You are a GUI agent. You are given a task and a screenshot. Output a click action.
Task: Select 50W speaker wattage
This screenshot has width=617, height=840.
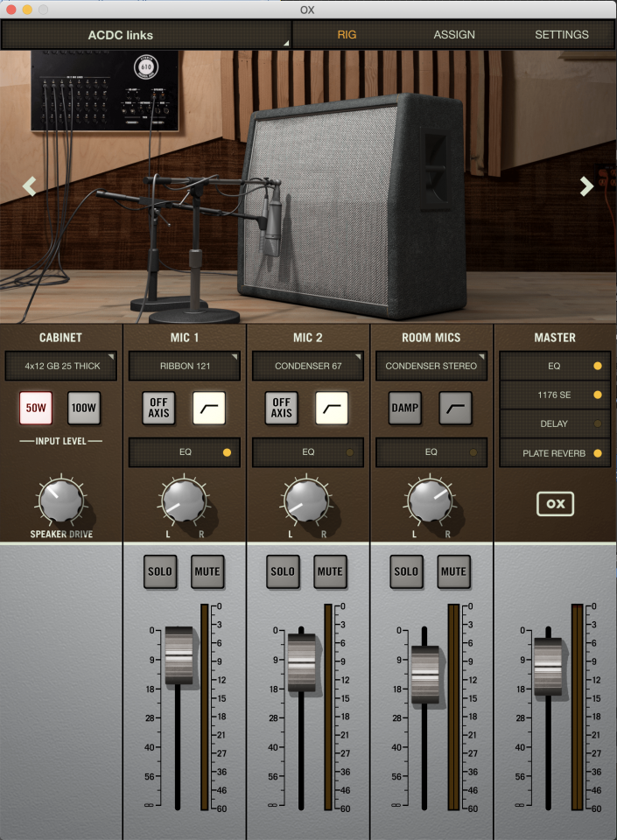(36, 409)
